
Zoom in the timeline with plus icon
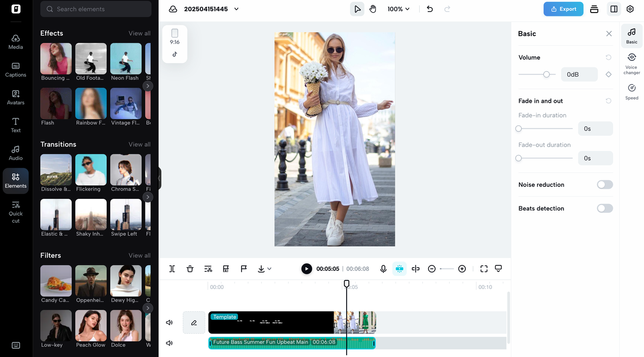coord(462,269)
